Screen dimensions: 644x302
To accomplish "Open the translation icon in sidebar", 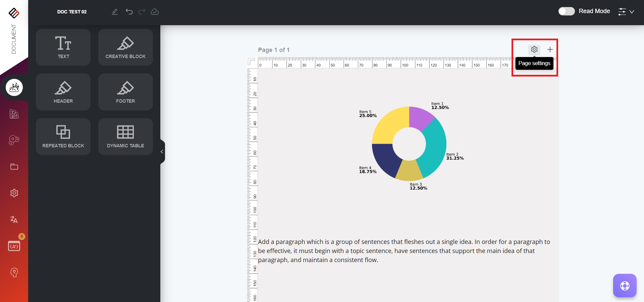I will click(14, 219).
